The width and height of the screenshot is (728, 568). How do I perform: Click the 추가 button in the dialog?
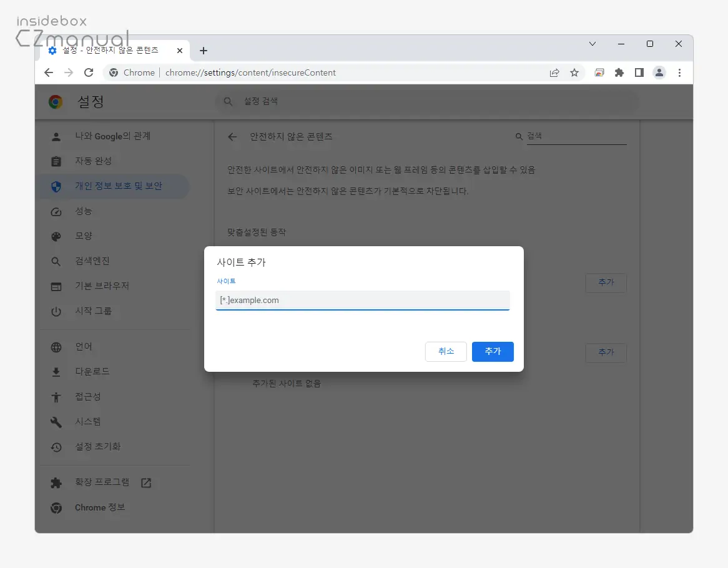click(493, 351)
